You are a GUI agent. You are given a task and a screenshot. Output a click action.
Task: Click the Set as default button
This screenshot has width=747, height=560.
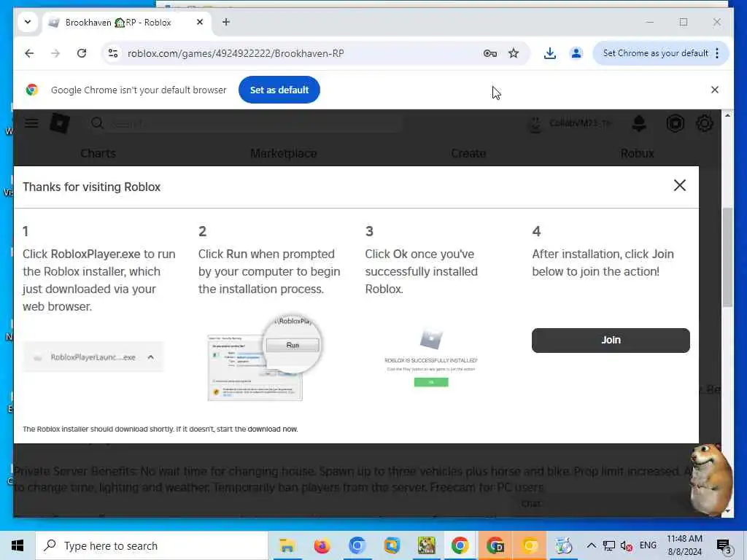[279, 90]
